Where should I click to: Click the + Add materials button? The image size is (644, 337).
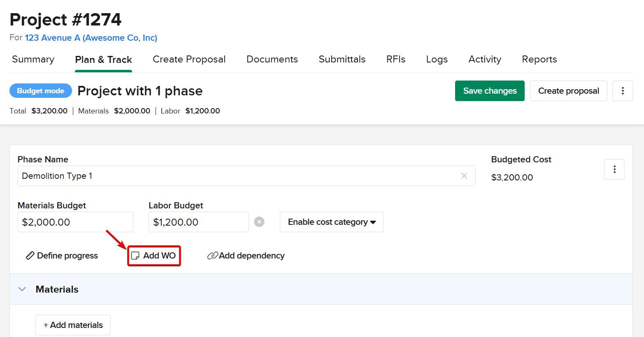73,325
